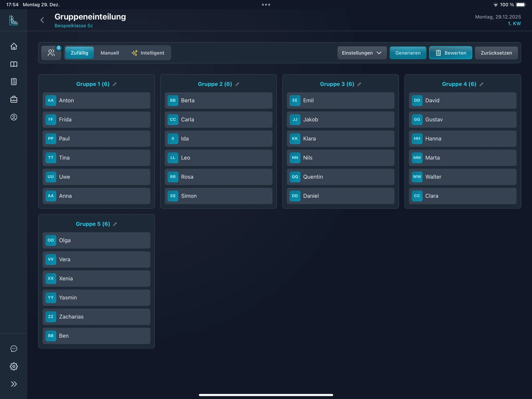The height and width of the screenshot is (399, 532).
Task: Go back using the left chevron
Action: pos(42,20)
